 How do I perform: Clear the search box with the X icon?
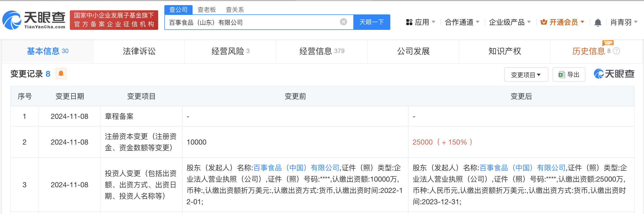tap(343, 22)
